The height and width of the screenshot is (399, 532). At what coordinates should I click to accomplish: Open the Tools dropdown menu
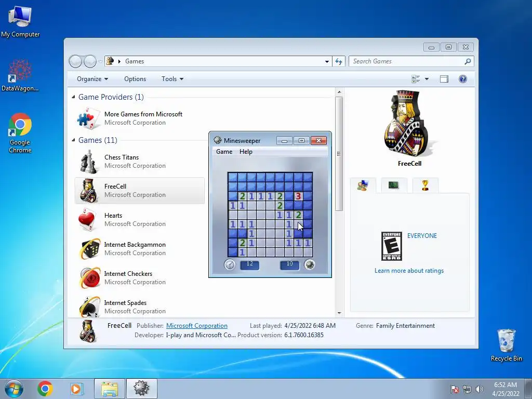click(x=172, y=79)
